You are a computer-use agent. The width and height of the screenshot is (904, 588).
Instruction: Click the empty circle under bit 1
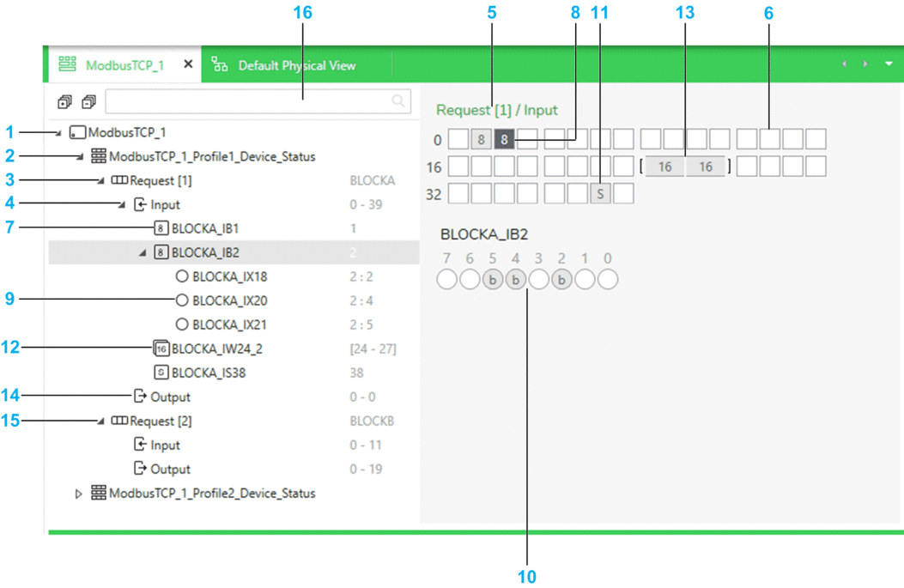(x=585, y=280)
